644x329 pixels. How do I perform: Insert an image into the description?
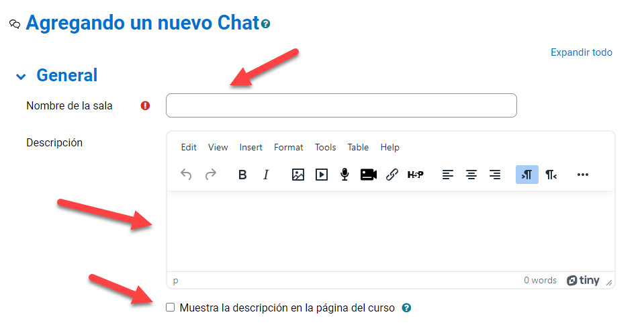[297, 175]
